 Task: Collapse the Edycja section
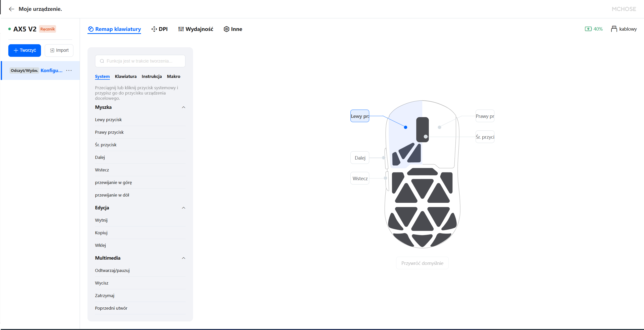[x=183, y=208]
